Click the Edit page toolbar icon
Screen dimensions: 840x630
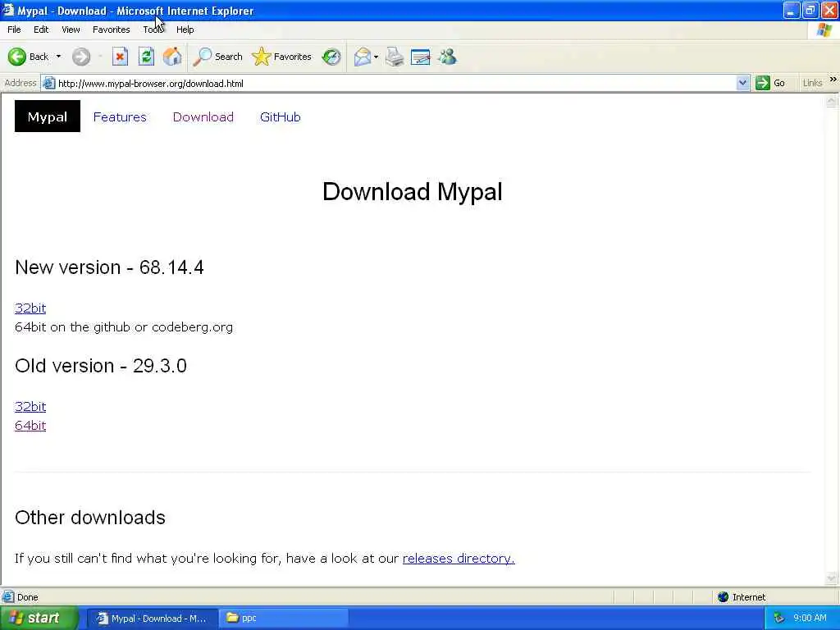(x=421, y=57)
